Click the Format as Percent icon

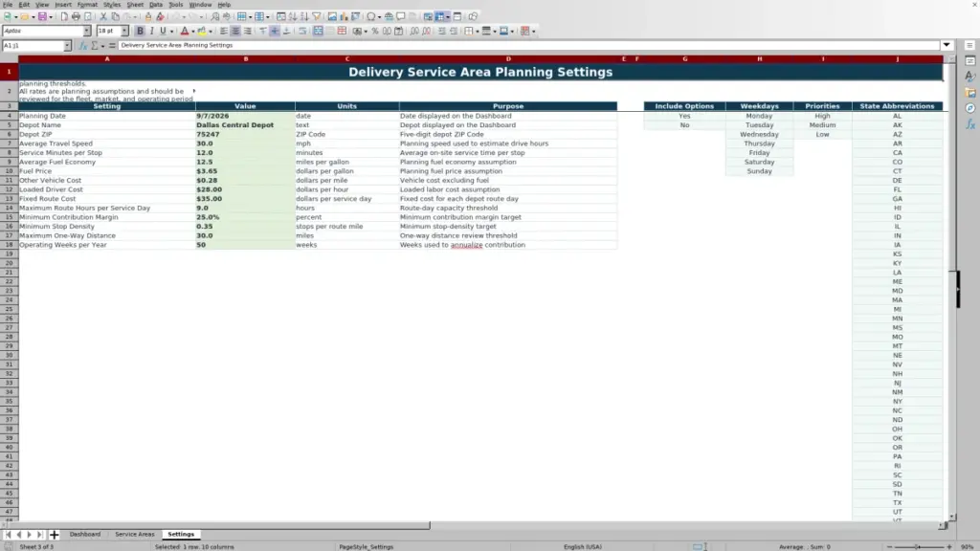pyautogui.click(x=375, y=31)
